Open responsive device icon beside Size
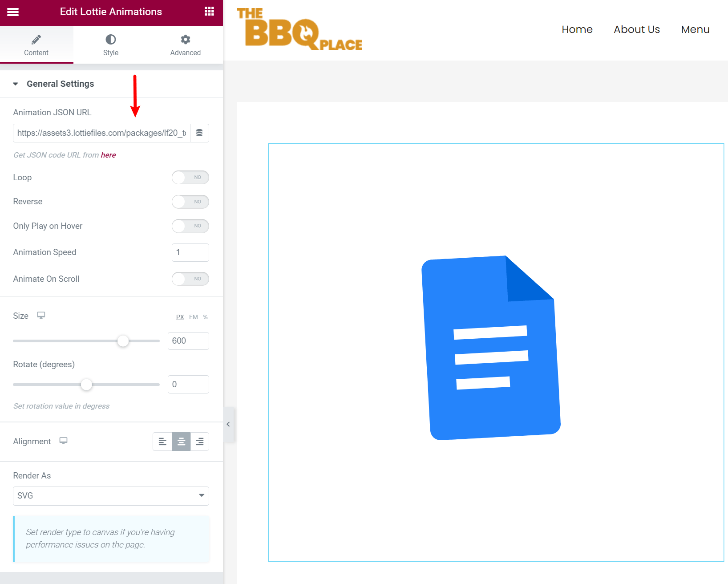 click(41, 315)
